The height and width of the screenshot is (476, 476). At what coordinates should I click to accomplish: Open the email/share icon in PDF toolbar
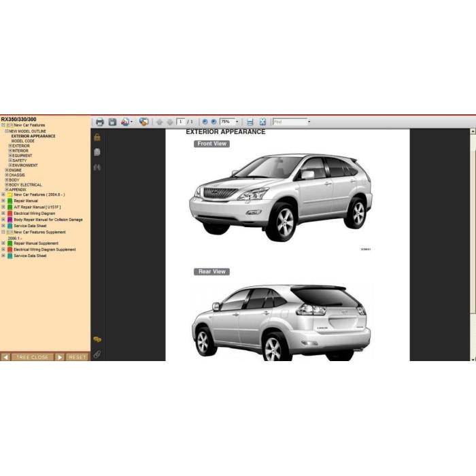124,122
